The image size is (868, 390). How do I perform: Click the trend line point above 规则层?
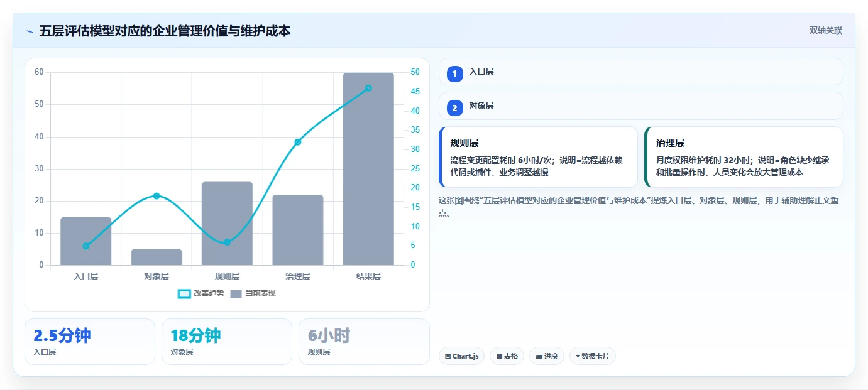[x=227, y=242]
